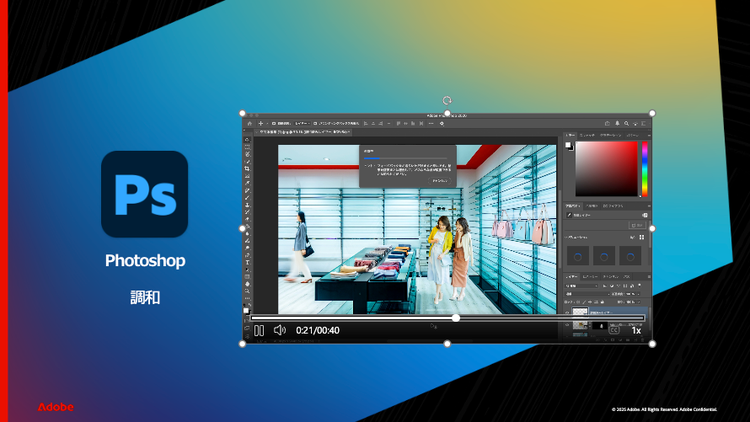The width and height of the screenshot is (750, 422).
Task: Toggle closed captions with the CC button
Action: (615, 330)
